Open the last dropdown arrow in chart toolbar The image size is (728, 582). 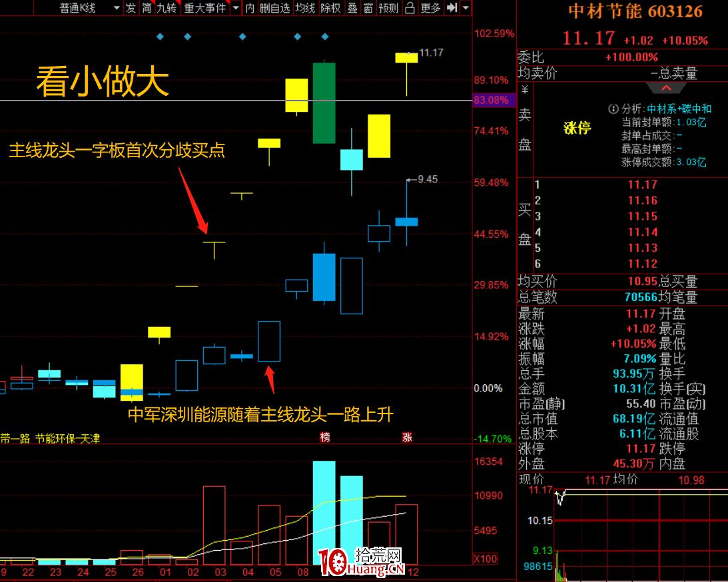click(466, 9)
